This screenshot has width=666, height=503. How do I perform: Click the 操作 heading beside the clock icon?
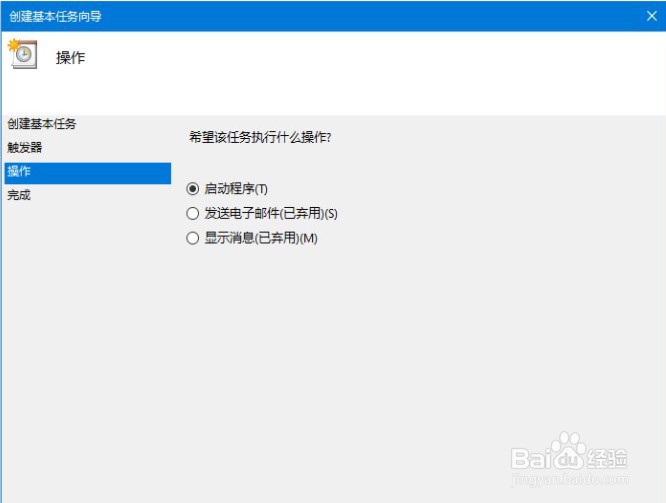click(x=71, y=58)
